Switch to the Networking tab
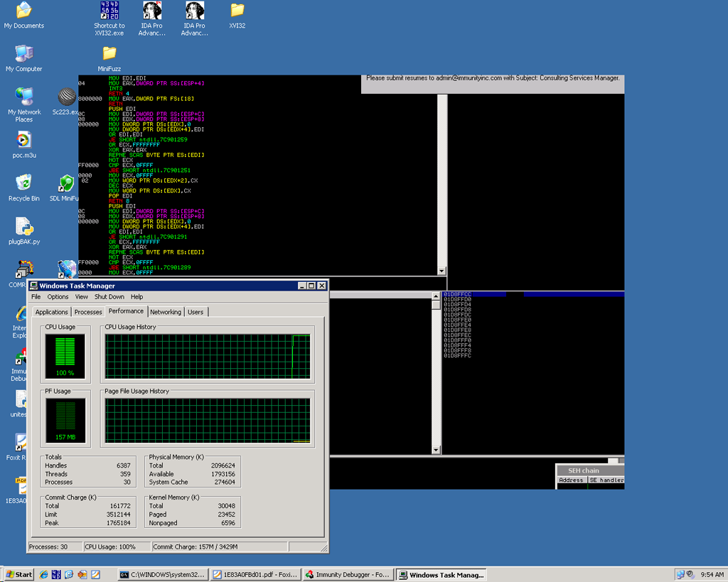Viewport: 728px width, 582px height. (166, 312)
